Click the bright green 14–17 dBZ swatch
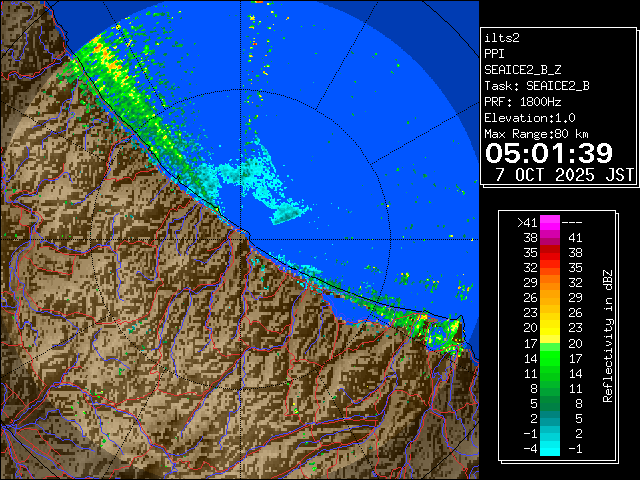 tap(550, 355)
